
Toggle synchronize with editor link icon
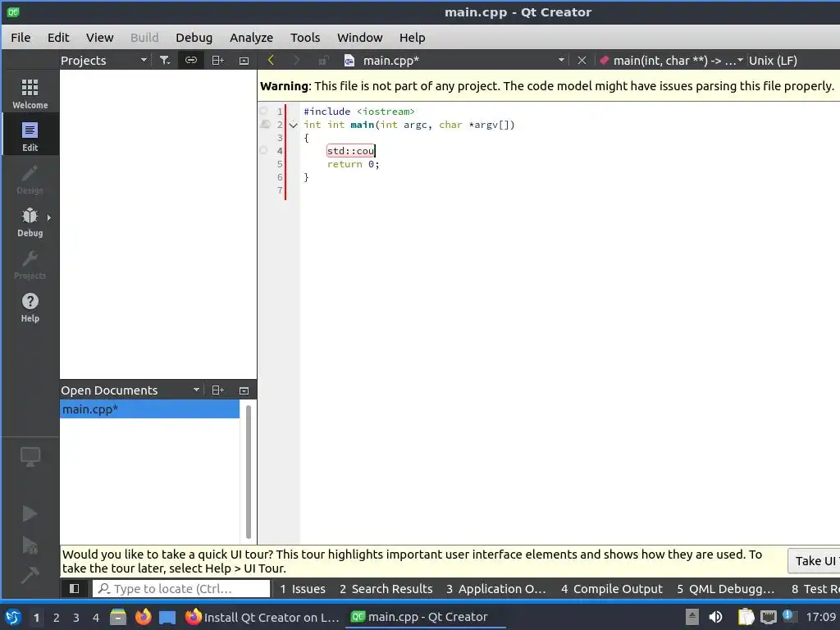tap(191, 61)
